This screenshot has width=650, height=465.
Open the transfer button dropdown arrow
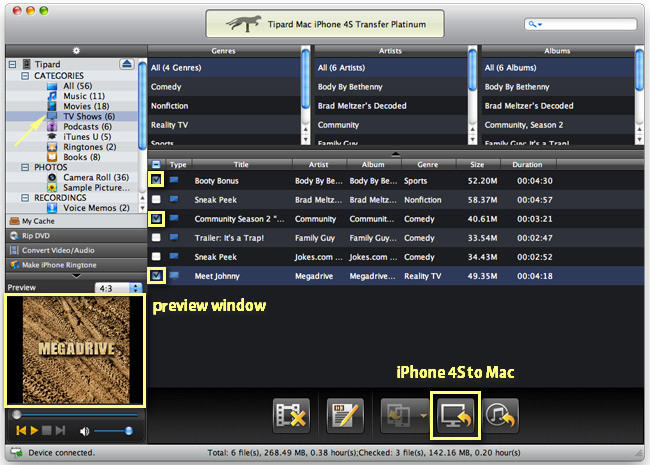tap(423, 415)
